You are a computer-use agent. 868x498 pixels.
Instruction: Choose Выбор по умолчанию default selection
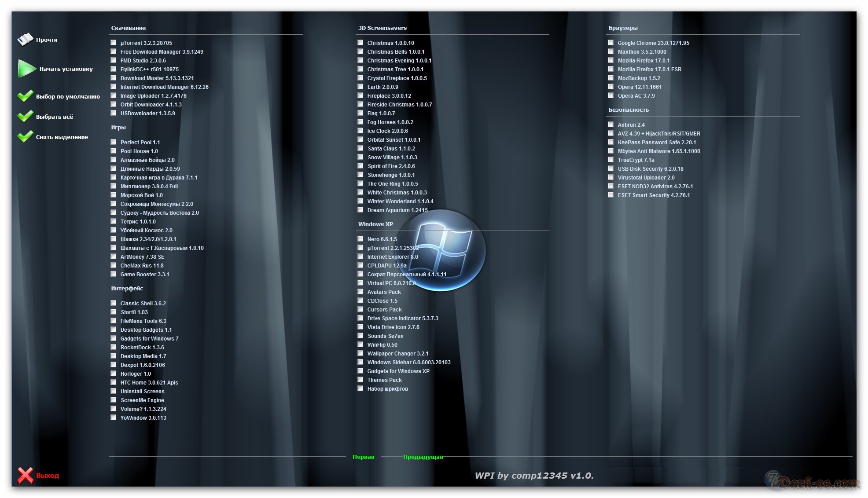tap(68, 96)
